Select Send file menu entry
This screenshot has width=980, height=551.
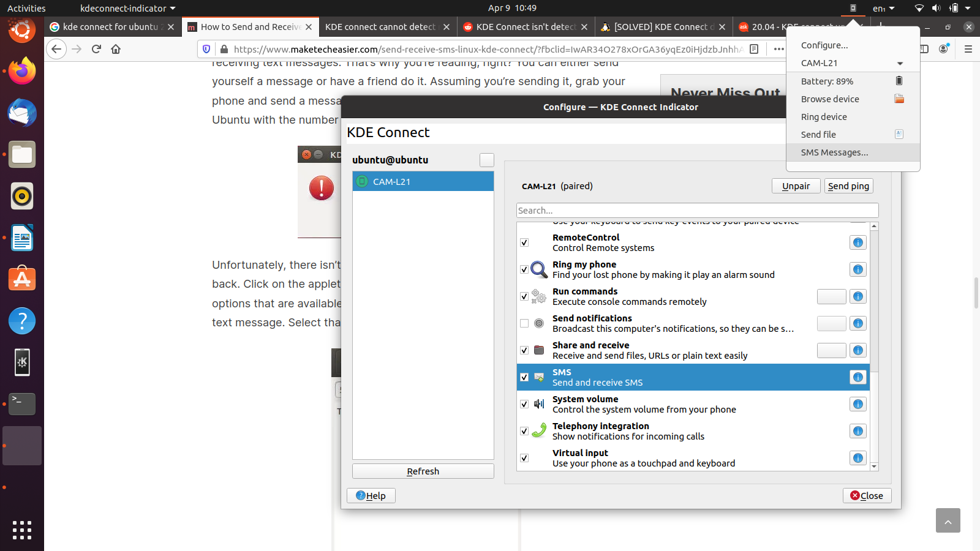point(853,134)
